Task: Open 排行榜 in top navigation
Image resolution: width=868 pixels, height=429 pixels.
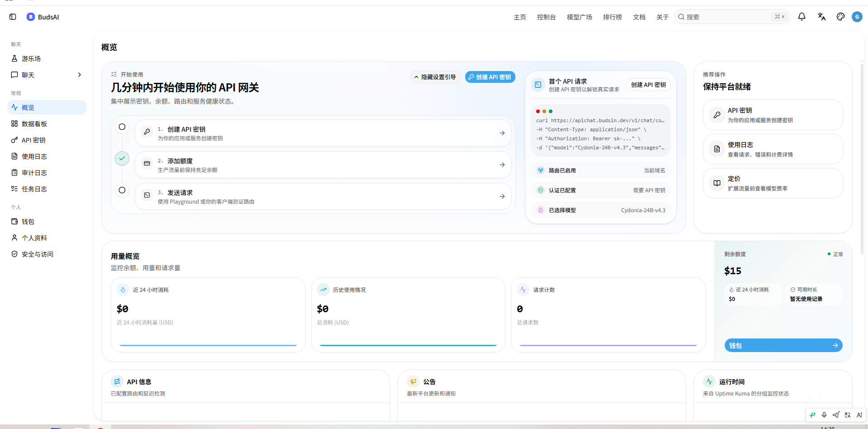Action: [x=613, y=17]
